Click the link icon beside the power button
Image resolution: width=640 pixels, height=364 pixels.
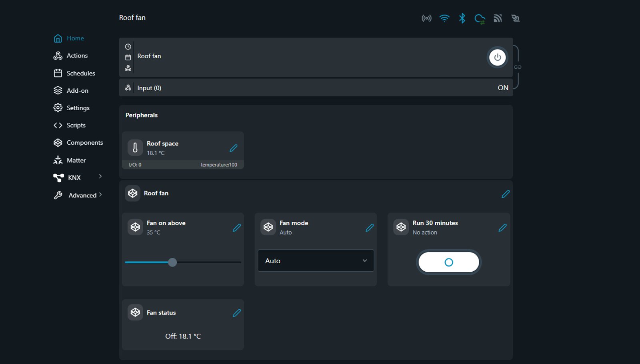point(518,67)
